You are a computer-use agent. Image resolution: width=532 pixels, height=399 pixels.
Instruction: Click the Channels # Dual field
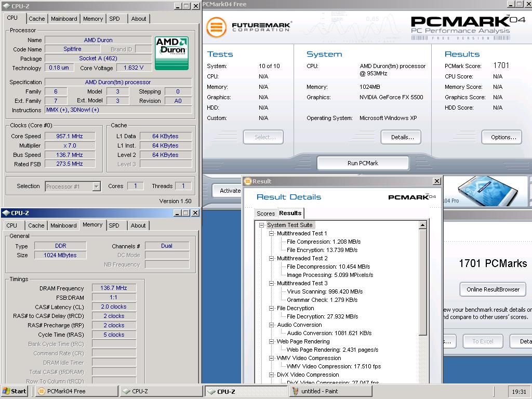click(167, 246)
